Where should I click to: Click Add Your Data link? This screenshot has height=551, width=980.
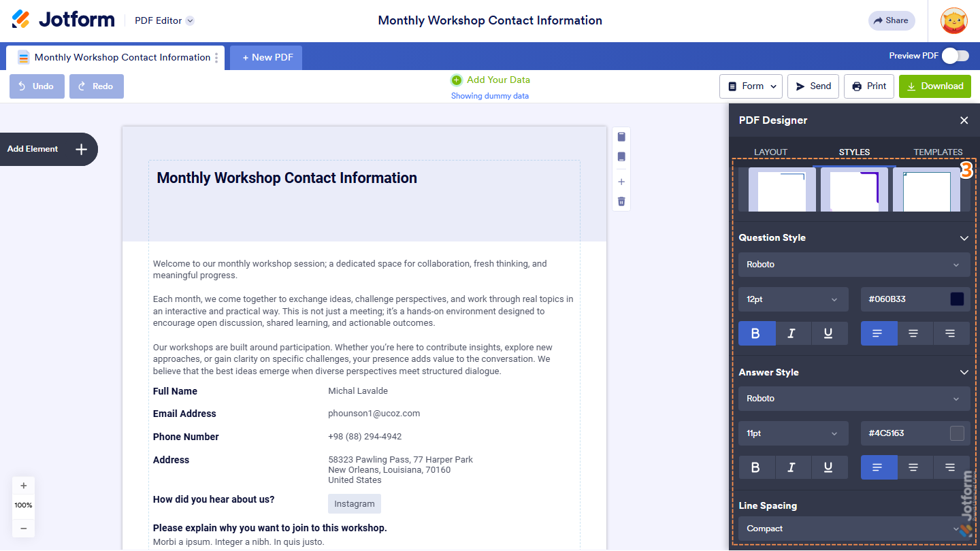point(490,80)
